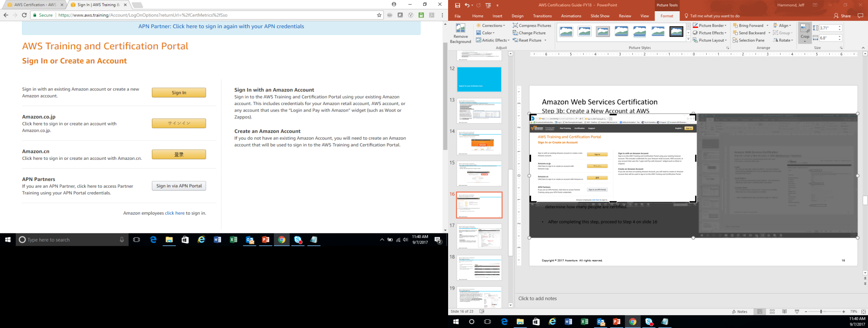Open the Picture Border dropdown

(710, 25)
